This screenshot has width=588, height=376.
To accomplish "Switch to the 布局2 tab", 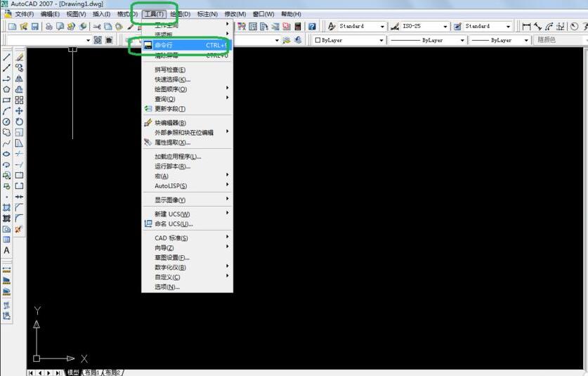I will coord(113,372).
